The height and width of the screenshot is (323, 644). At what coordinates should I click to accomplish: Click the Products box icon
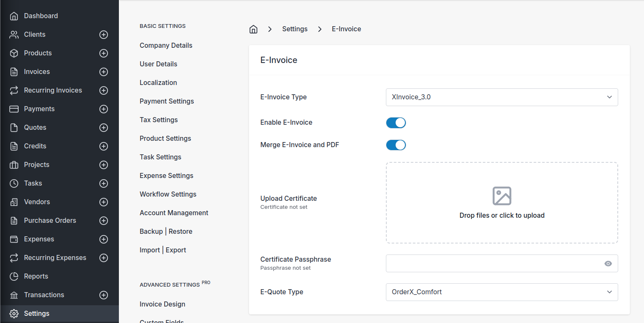click(14, 53)
